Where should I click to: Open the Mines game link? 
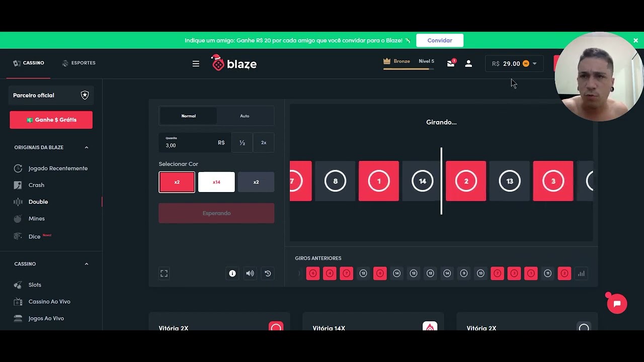coord(37,219)
